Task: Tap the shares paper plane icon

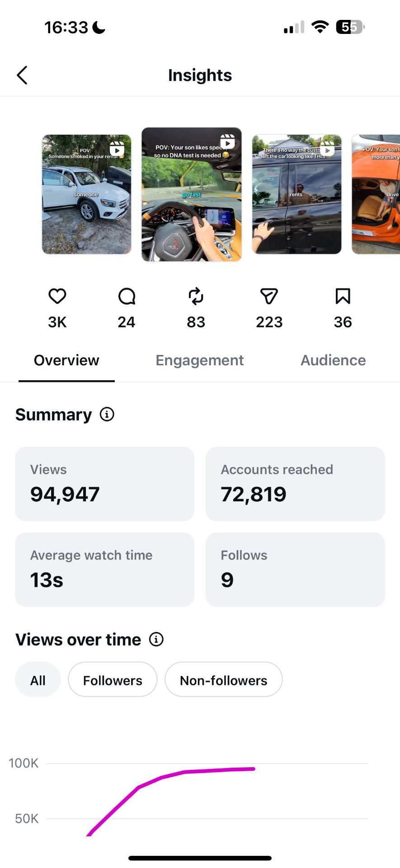Action: point(269,297)
